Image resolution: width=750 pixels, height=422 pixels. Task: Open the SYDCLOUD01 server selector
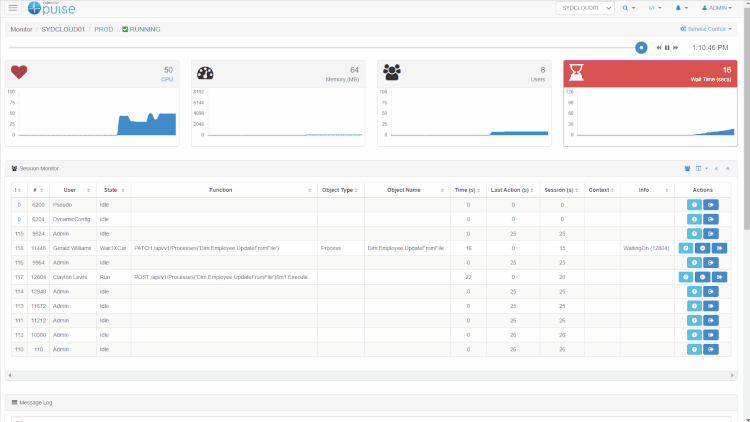(585, 8)
